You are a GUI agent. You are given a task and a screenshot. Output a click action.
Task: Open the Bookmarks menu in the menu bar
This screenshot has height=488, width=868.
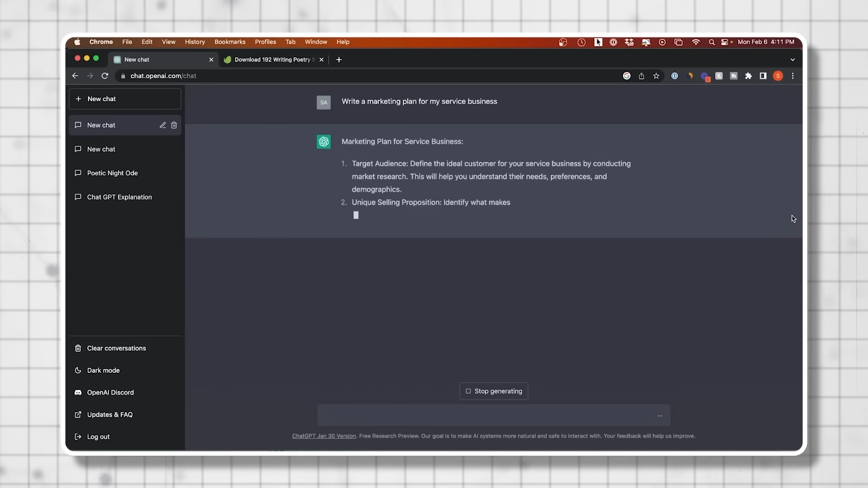pyautogui.click(x=230, y=42)
